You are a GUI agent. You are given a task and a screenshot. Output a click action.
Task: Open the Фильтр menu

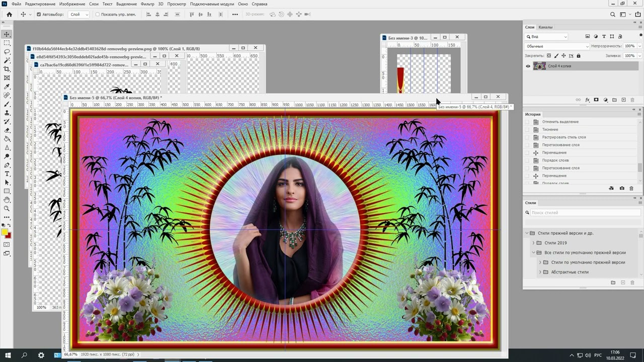tap(147, 4)
